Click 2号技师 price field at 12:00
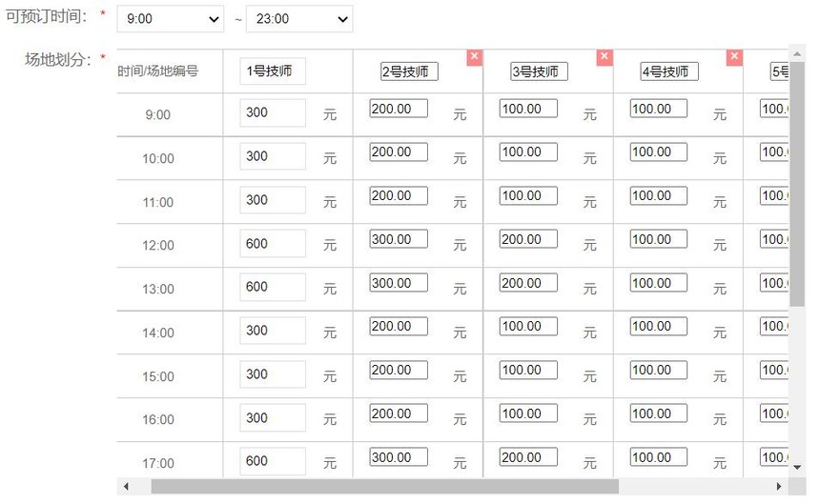This screenshot has width=820, height=504. (x=399, y=239)
